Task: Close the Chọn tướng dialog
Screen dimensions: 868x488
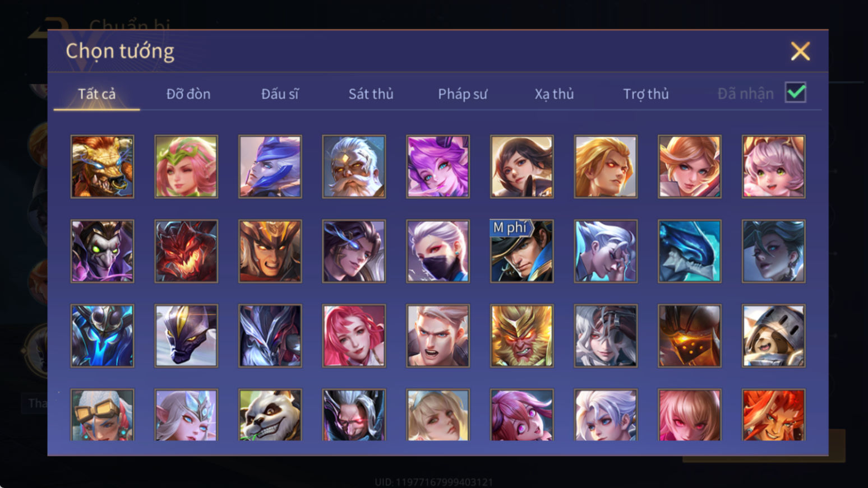Action: pyautogui.click(x=800, y=51)
